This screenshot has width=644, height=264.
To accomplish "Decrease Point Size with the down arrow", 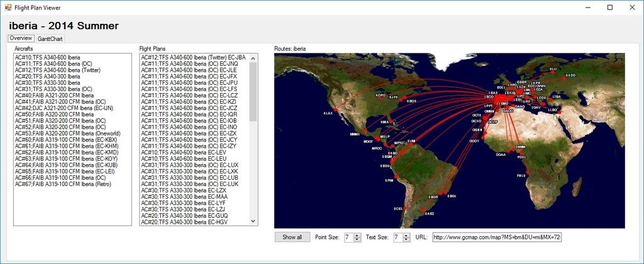I will coord(357,239).
